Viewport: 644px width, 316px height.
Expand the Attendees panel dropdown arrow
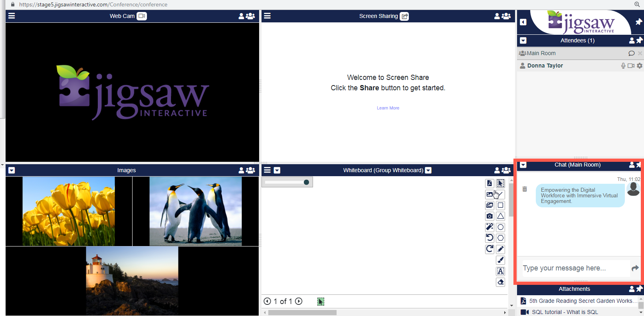click(x=523, y=40)
